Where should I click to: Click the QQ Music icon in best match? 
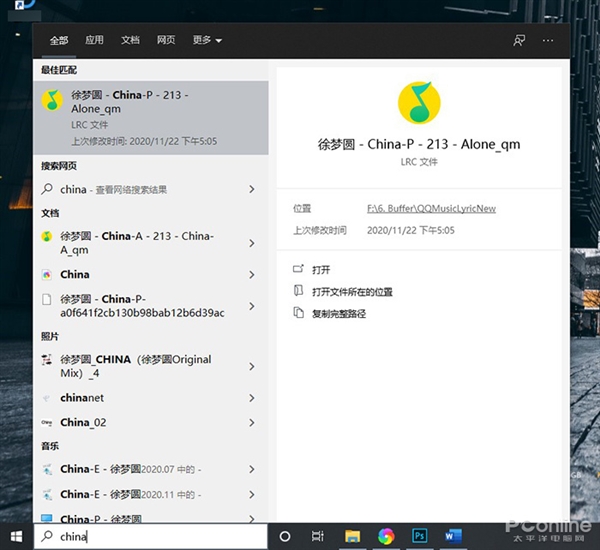(x=52, y=100)
